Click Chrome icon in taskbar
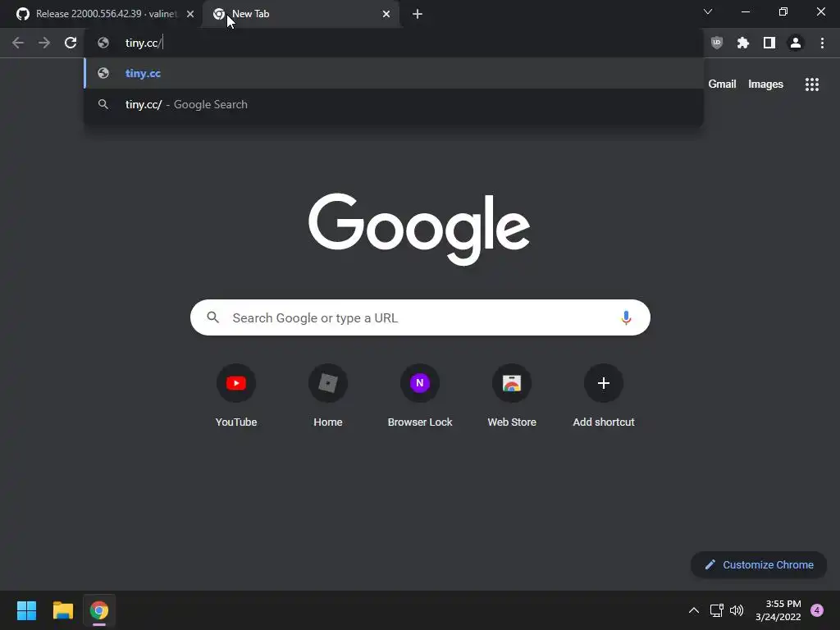840x630 pixels. 99,610
